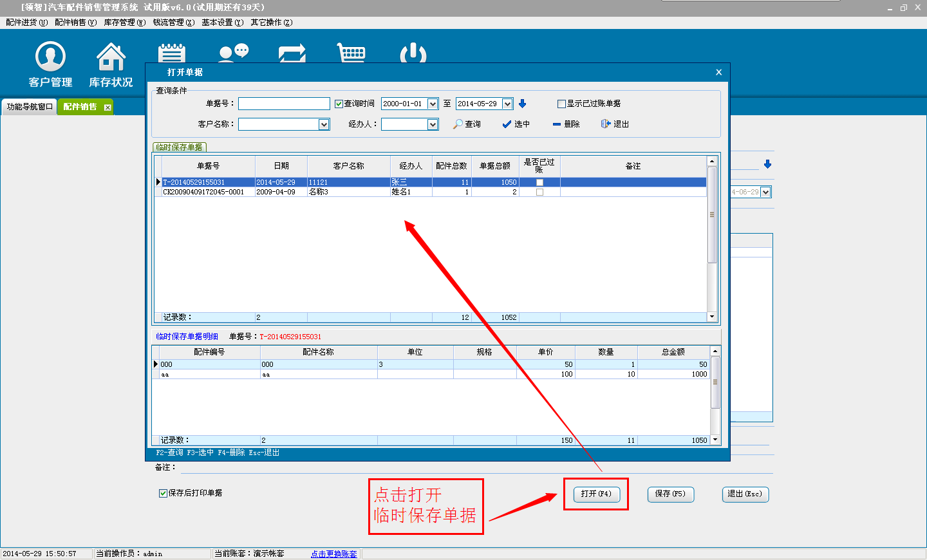The height and width of the screenshot is (560, 927).
Task: Toggle the 查询时间 checkbox
Action: (x=339, y=104)
